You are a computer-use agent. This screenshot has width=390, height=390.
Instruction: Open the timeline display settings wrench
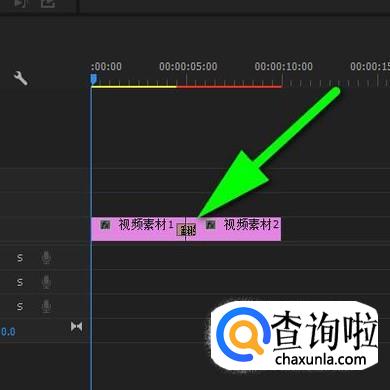point(20,78)
